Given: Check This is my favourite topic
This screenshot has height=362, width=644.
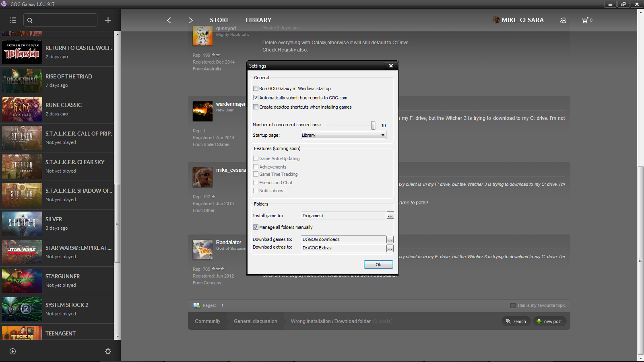Looking at the screenshot, I should [x=513, y=305].
